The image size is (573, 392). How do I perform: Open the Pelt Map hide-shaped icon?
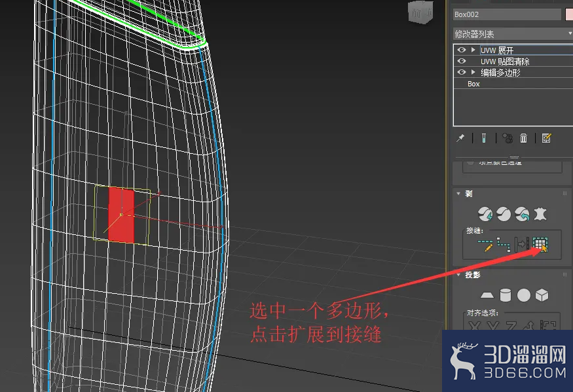click(540, 214)
